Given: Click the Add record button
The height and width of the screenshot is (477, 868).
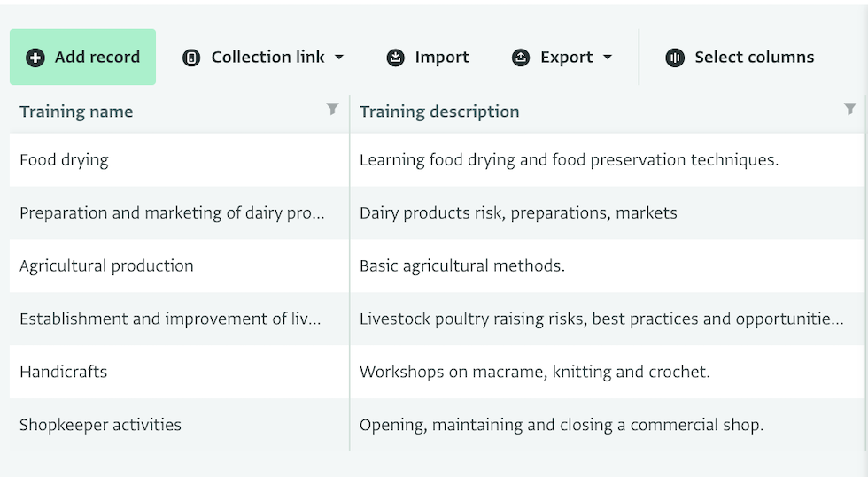Looking at the screenshot, I should (82, 57).
